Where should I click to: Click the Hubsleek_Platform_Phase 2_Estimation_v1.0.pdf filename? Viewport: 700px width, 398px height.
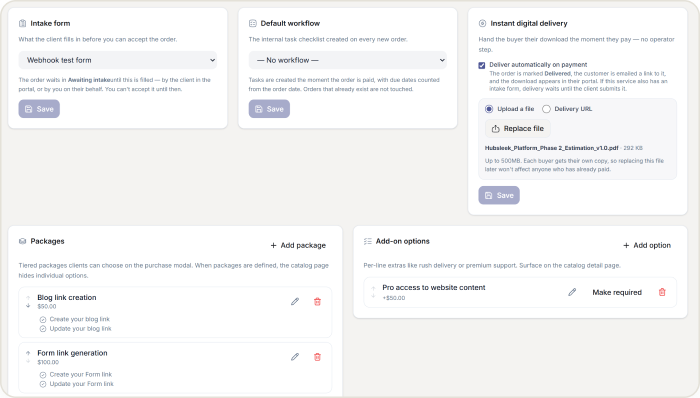click(551, 148)
